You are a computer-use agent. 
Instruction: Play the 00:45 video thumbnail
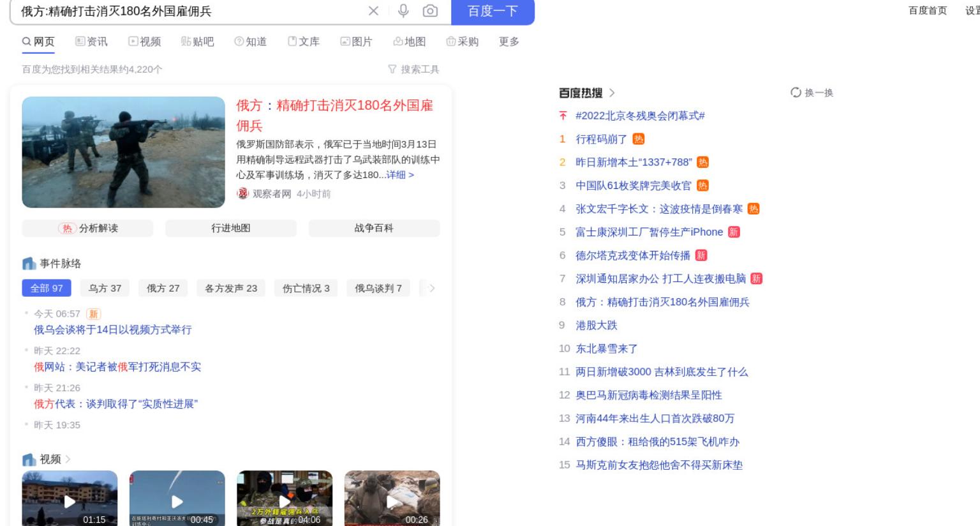[177, 498]
